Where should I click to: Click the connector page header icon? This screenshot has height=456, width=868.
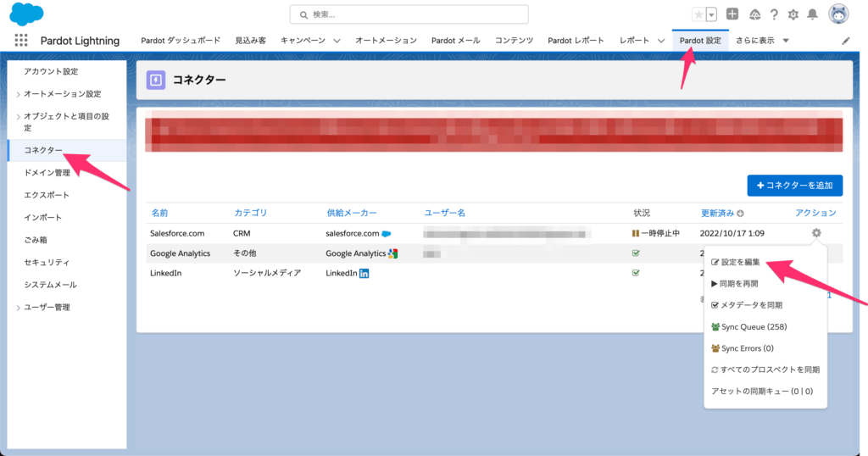[x=156, y=80]
